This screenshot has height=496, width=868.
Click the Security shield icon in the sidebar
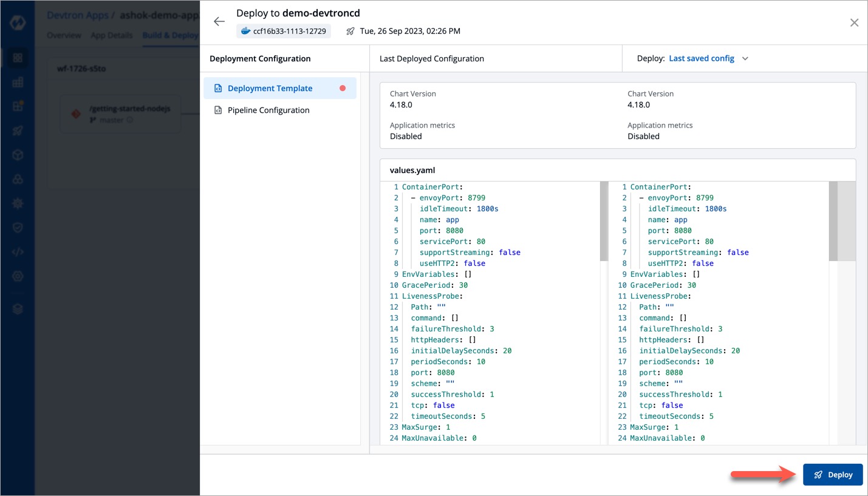point(18,226)
